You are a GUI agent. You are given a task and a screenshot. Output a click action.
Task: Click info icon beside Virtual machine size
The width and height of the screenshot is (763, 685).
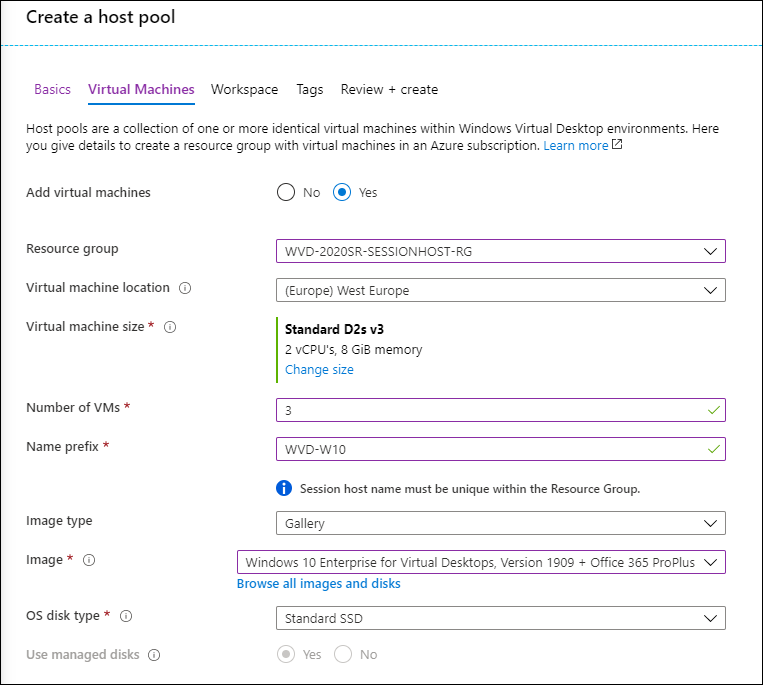pyautogui.click(x=170, y=327)
